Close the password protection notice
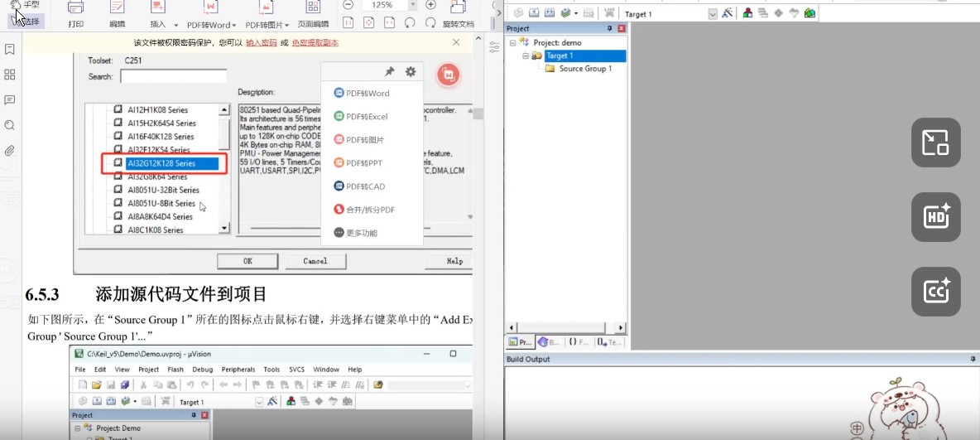 tap(456, 42)
